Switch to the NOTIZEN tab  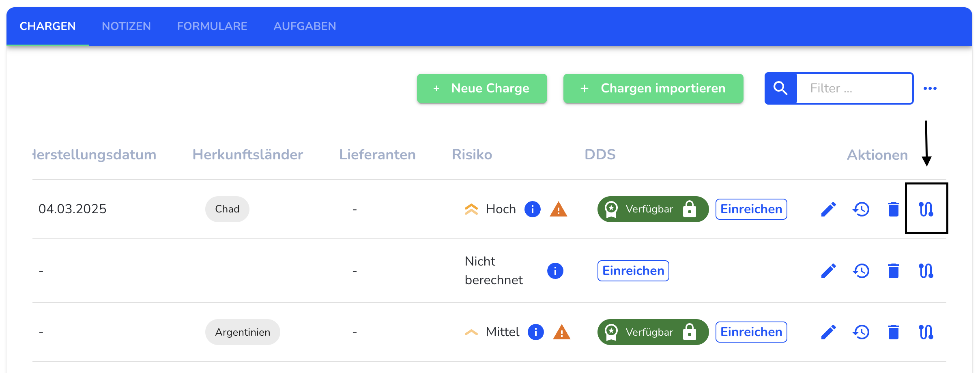click(x=126, y=26)
